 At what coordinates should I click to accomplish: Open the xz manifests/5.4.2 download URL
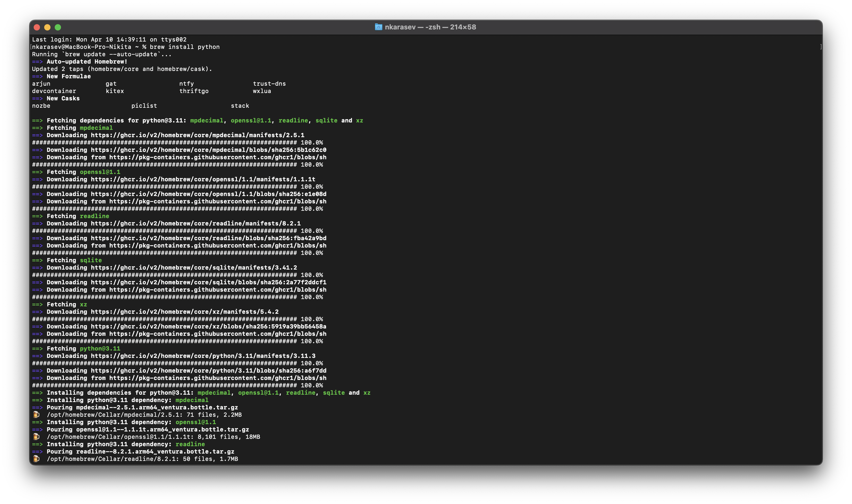(x=185, y=312)
